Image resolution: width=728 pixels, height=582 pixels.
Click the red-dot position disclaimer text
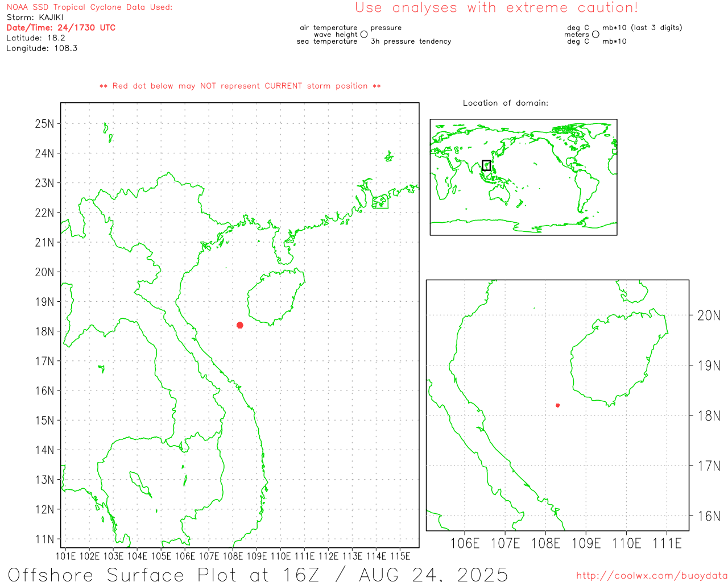pyautogui.click(x=240, y=86)
